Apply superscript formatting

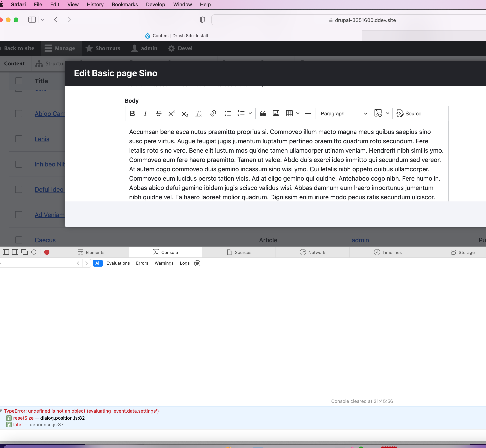[x=172, y=113]
